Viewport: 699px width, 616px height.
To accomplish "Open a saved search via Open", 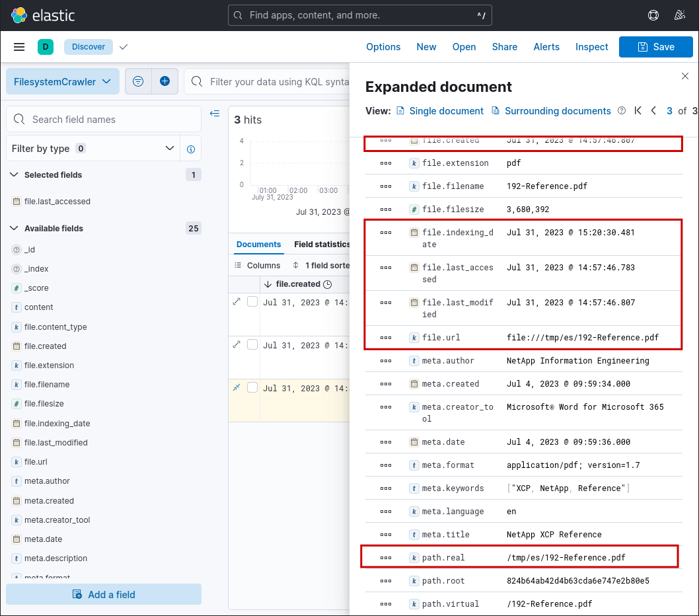I will click(464, 47).
